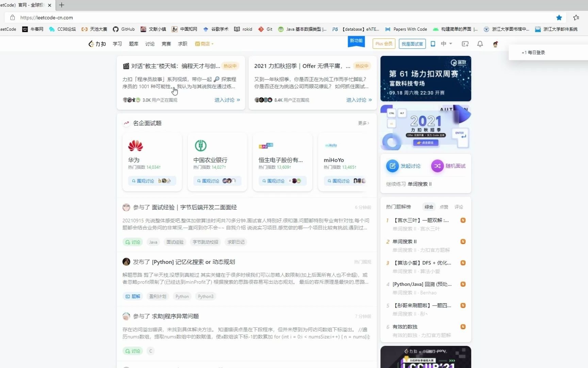Open the 浙江大学邮件系统 bookmark
This screenshot has width=588, height=368.
(556, 29)
